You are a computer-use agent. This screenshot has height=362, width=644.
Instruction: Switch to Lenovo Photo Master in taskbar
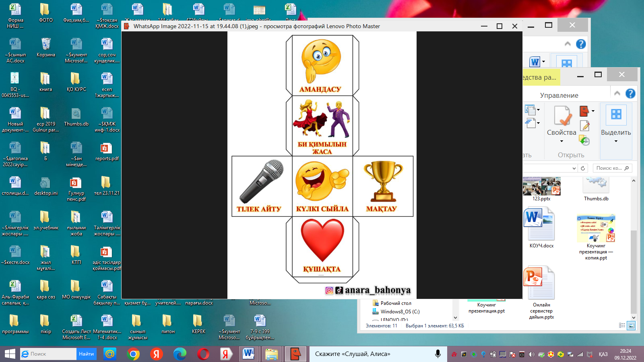click(x=295, y=354)
